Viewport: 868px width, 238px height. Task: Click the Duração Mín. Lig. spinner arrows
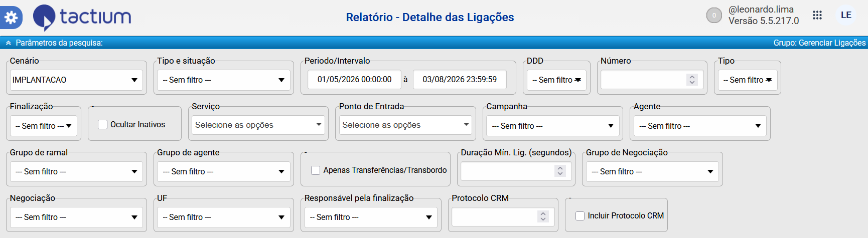click(560, 171)
